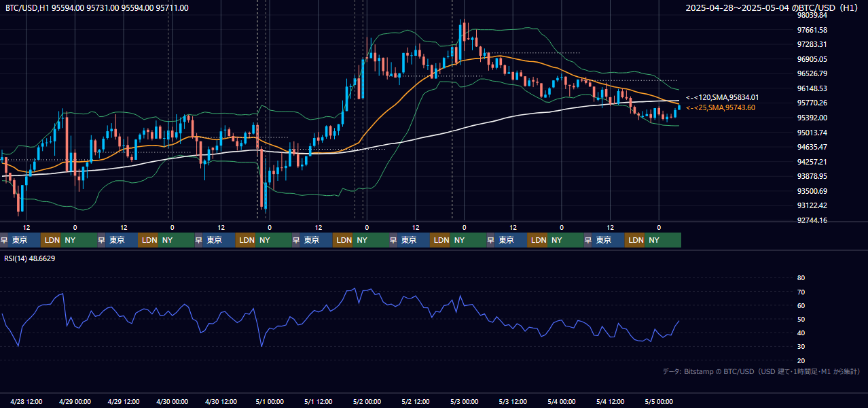This screenshot has height=408, width=868.
Task: Select the 25 SMA 95743.60 orange label
Action: 720,107
